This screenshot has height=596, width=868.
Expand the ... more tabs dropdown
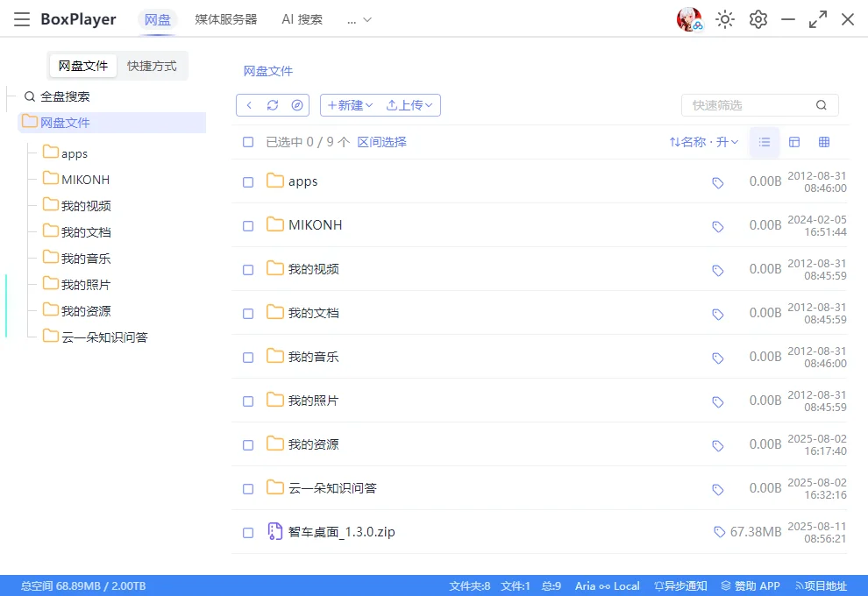tap(359, 20)
